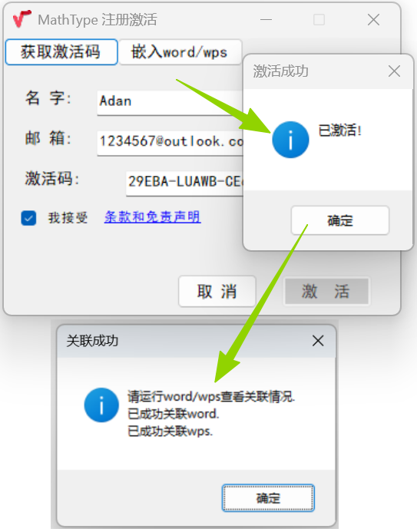Click the blue info icon beside 已激活!
The height and width of the screenshot is (532, 417).
pyautogui.click(x=290, y=140)
